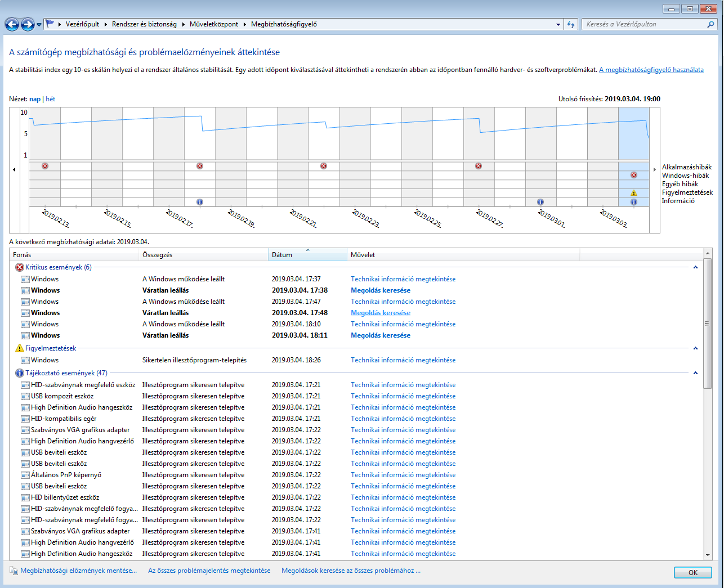Select Windows failure icon in highlighted last column

[634, 175]
